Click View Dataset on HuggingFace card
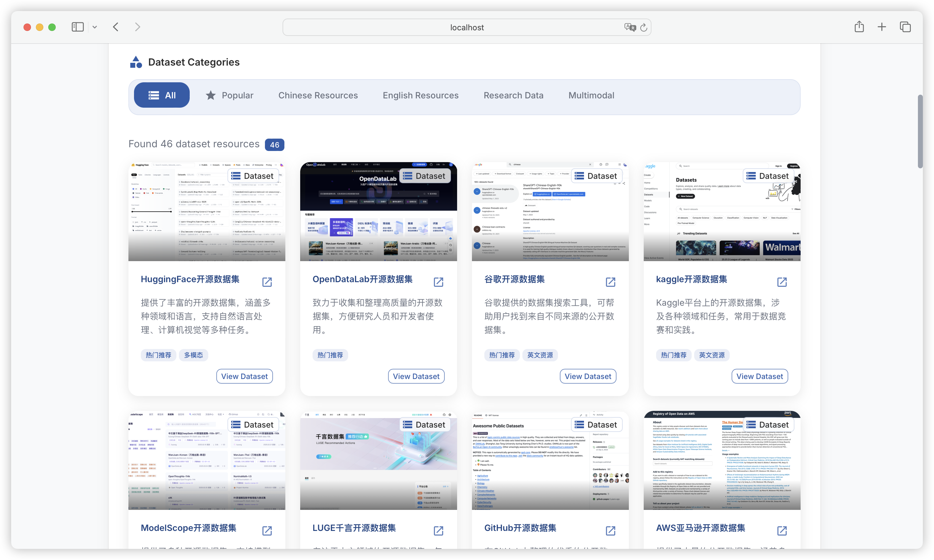The image size is (934, 560). coord(244,376)
